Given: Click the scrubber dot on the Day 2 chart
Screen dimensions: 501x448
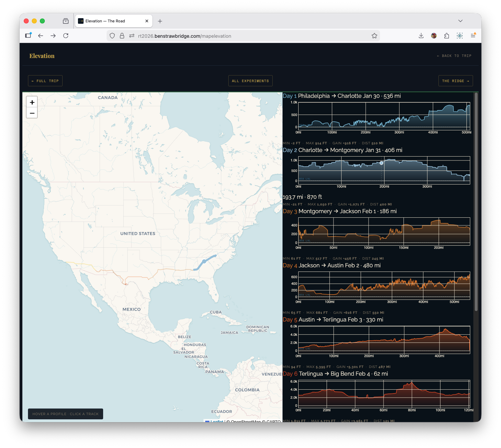Looking at the screenshot, I should [x=381, y=163].
